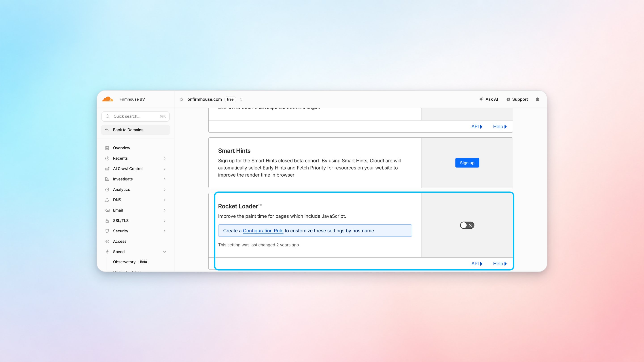Click the Ask AI label

point(492,99)
